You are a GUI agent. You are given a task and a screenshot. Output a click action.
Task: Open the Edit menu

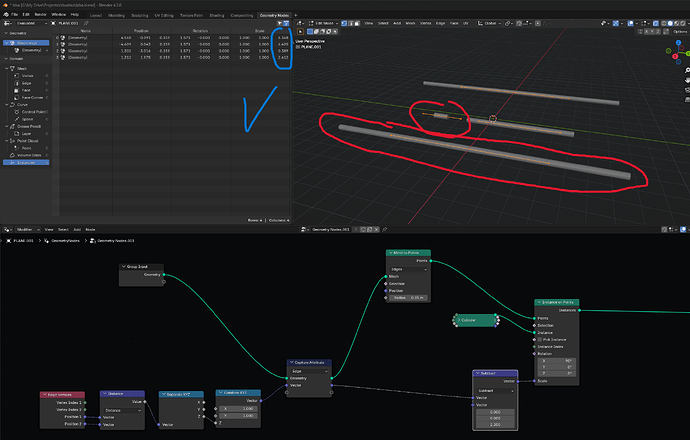tap(26, 15)
